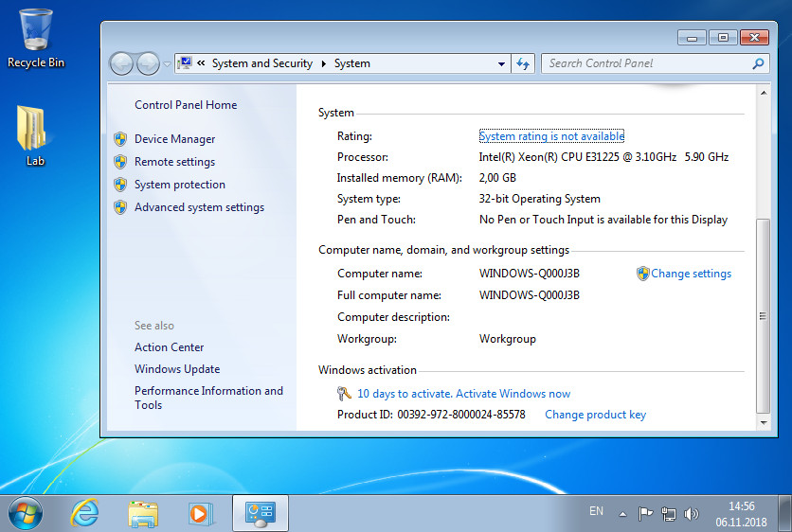Expand the address bar history dropdown
The height and width of the screenshot is (532, 792).
[501, 63]
